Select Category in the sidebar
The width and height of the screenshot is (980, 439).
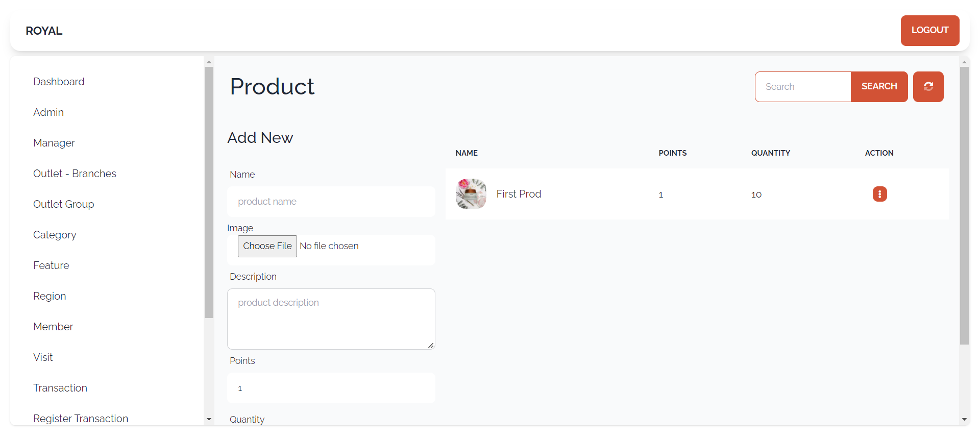(55, 235)
